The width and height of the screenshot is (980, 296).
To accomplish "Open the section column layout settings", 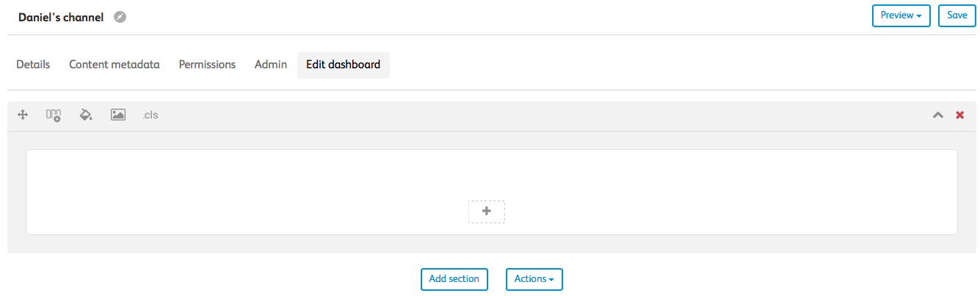I will pyautogui.click(x=54, y=115).
